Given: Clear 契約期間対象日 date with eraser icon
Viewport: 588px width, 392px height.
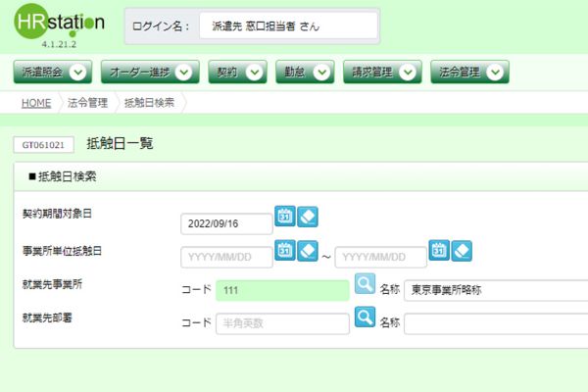Looking at the screenshot, I should coord(307,217).
